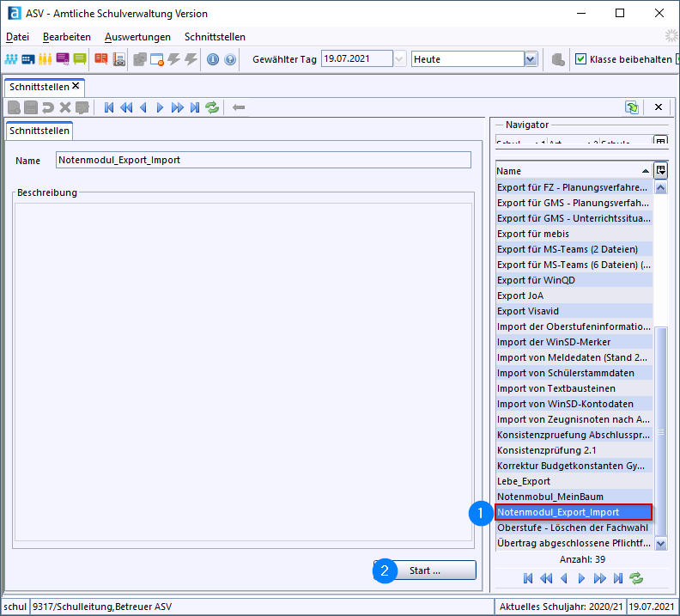Close the Schnittstellen tab via its X
This screenshot has height=616, width=680.
coord(76,86)
